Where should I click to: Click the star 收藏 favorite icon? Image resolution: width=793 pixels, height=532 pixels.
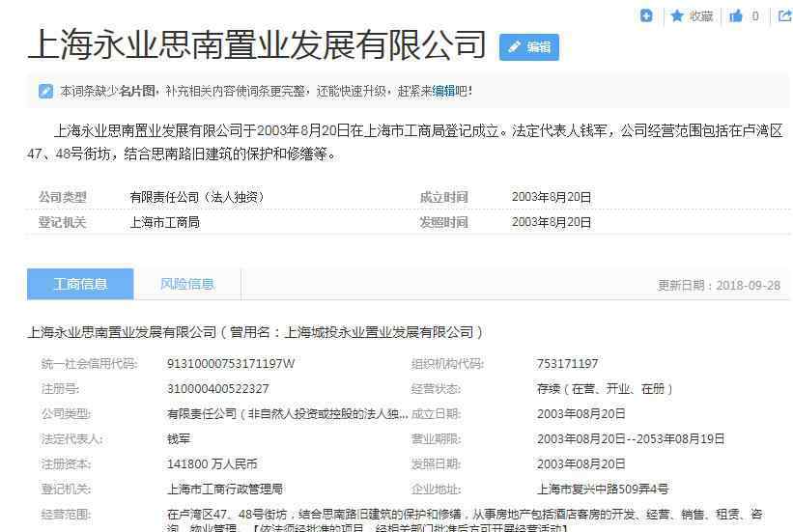coord(677,16)
